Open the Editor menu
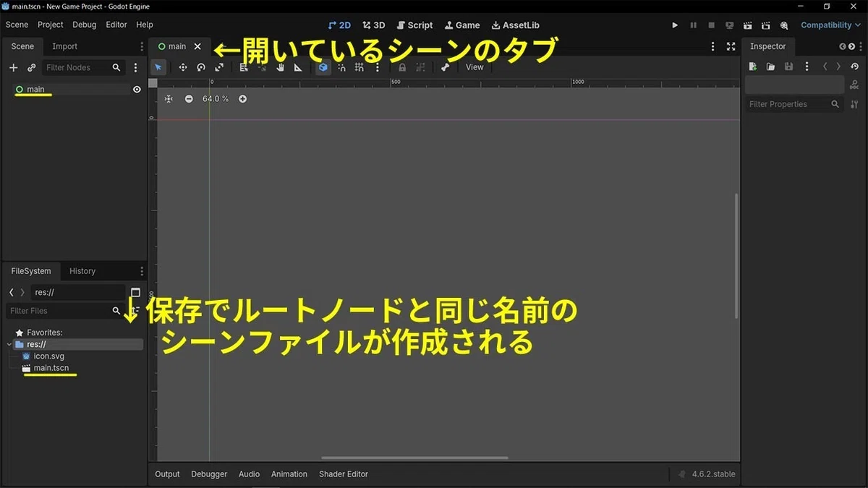 tap(116, 25)
